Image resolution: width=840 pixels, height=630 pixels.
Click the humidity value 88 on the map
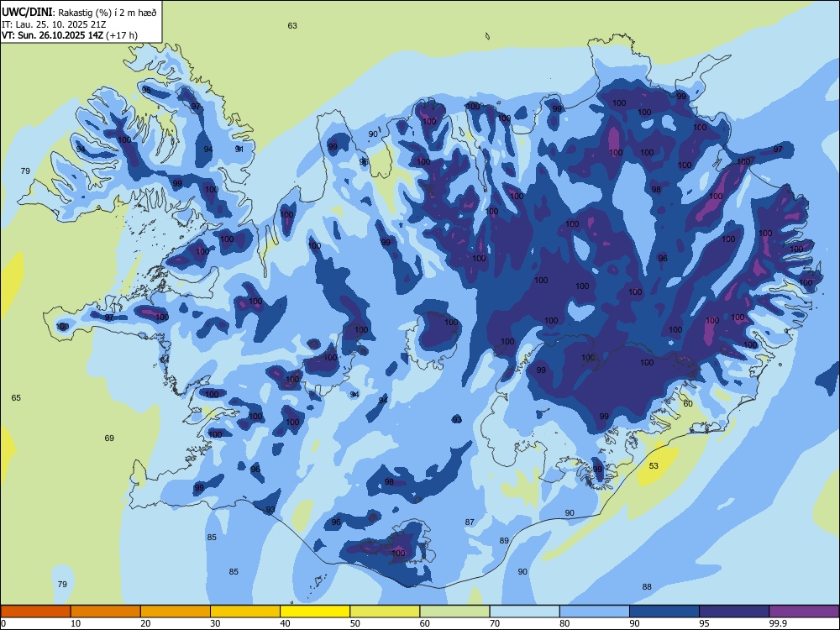647,586
